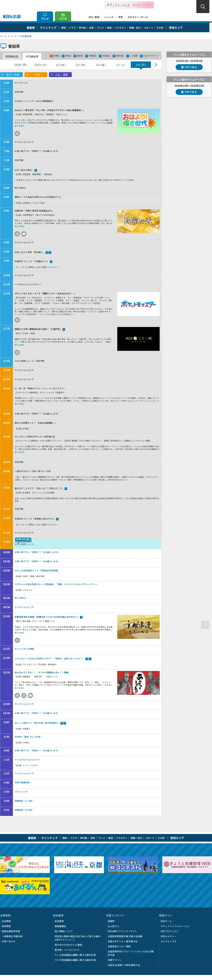The image size is (212, 980).
Task: Click the KBS京都 logo
Action: click(12, 16)
